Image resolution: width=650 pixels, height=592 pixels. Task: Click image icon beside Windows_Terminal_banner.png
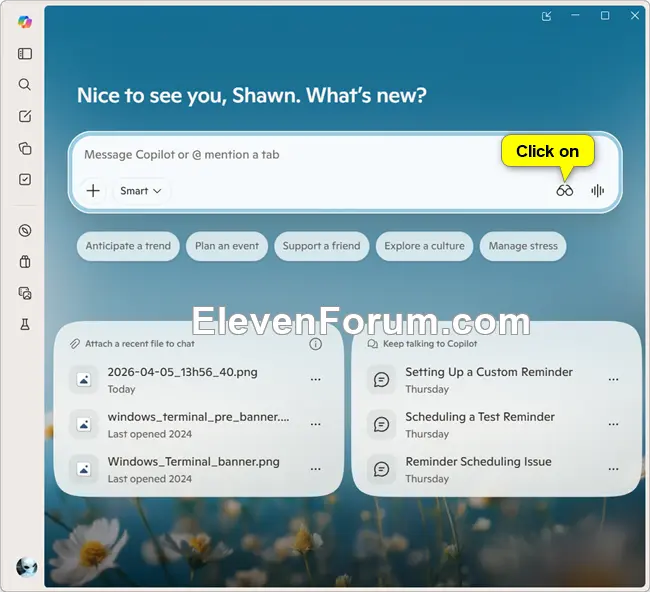84,469
